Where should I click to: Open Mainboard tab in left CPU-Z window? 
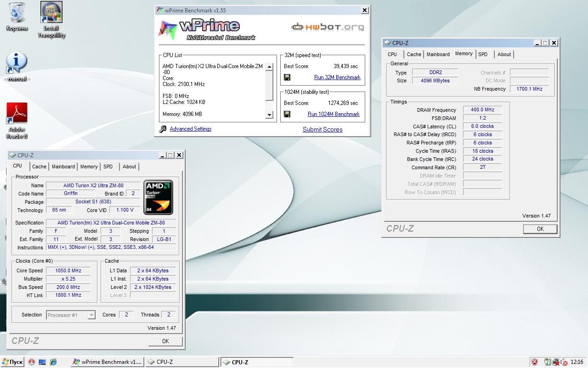(63, 167)
